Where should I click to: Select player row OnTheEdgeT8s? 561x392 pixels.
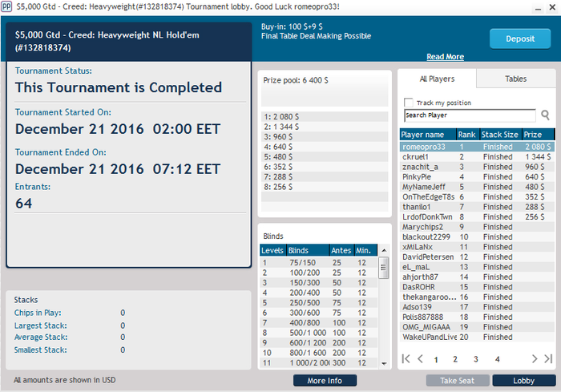point(477,197)
